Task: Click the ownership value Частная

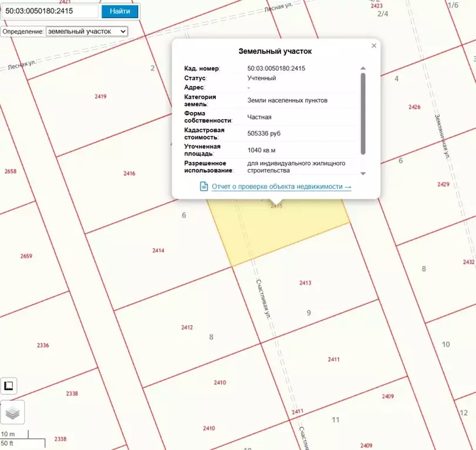Action: [x=259, y=117]
